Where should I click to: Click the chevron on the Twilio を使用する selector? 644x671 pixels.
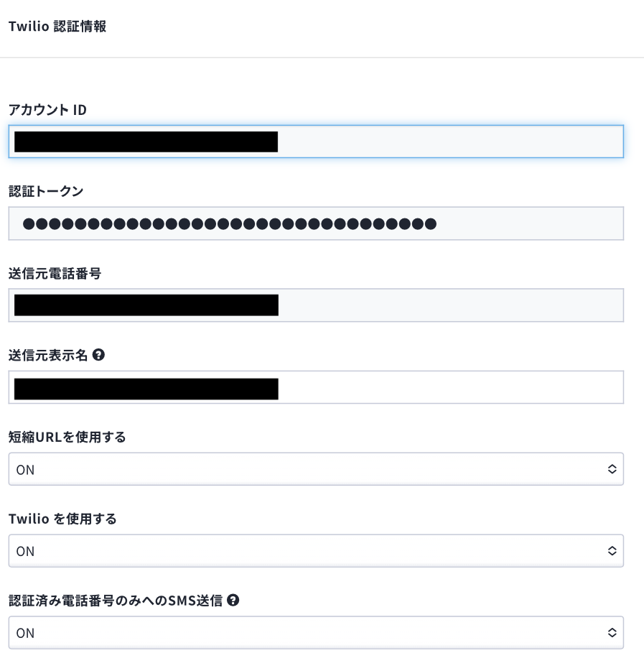(612, 551)
